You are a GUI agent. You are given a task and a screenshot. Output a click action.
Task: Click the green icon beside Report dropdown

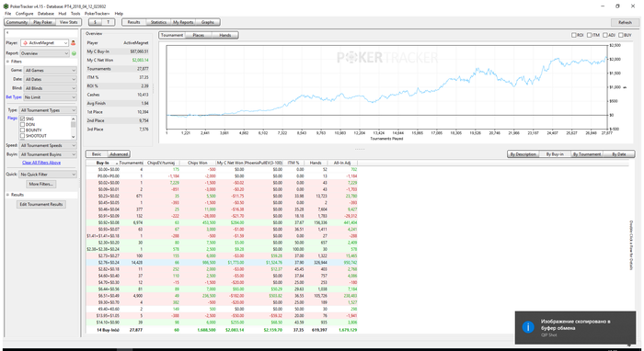(74, 53)
